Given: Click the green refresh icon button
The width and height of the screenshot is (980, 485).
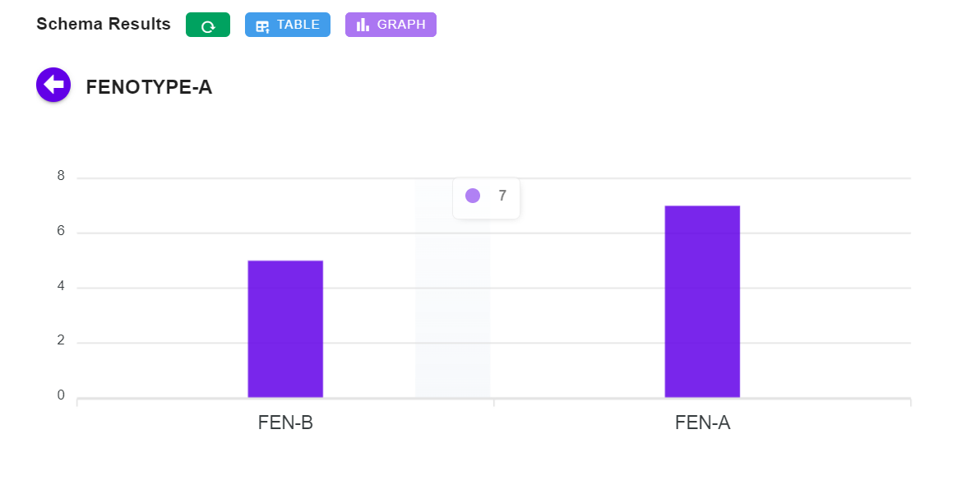Looking at the screenshot, I should pyautogui.click(x=208, y=25).
